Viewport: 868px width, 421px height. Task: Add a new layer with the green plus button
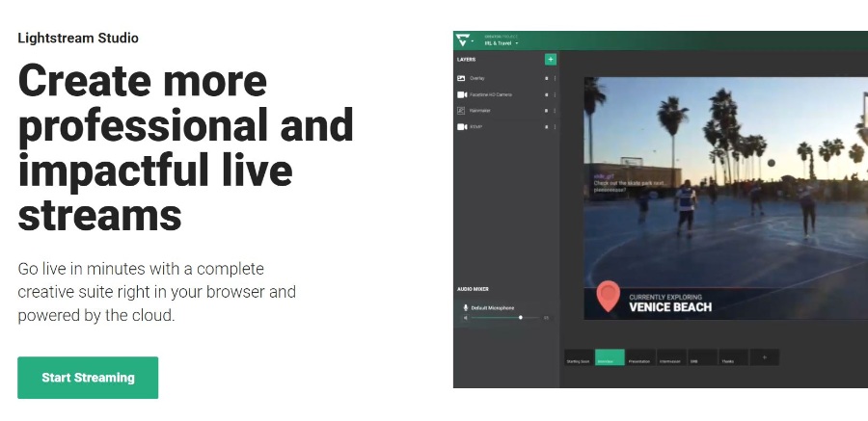click(x=551, y=59)
